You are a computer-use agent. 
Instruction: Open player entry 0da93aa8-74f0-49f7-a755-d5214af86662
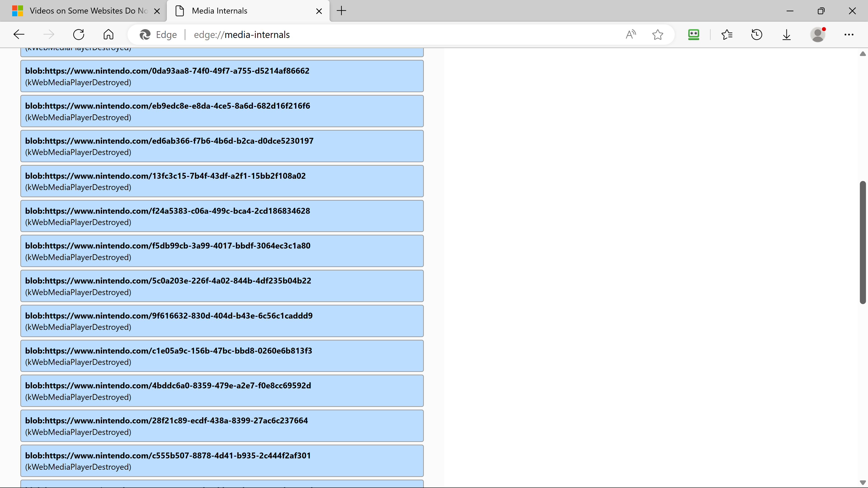222,76
